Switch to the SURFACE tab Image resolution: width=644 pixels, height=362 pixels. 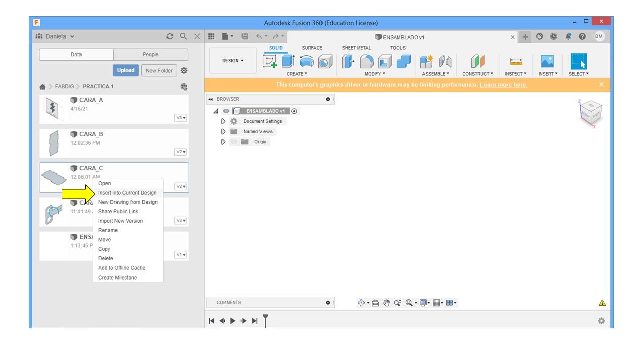pos(312,48)
